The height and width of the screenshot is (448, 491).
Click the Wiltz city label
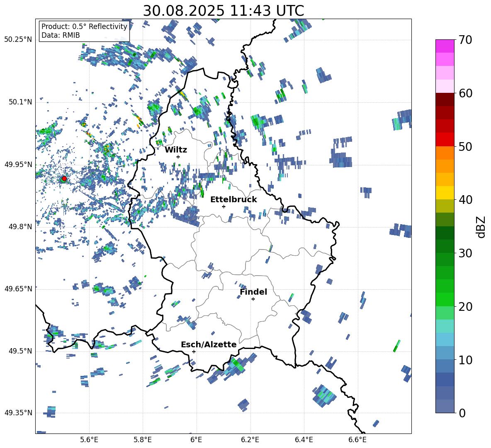(x=176, y=150)
